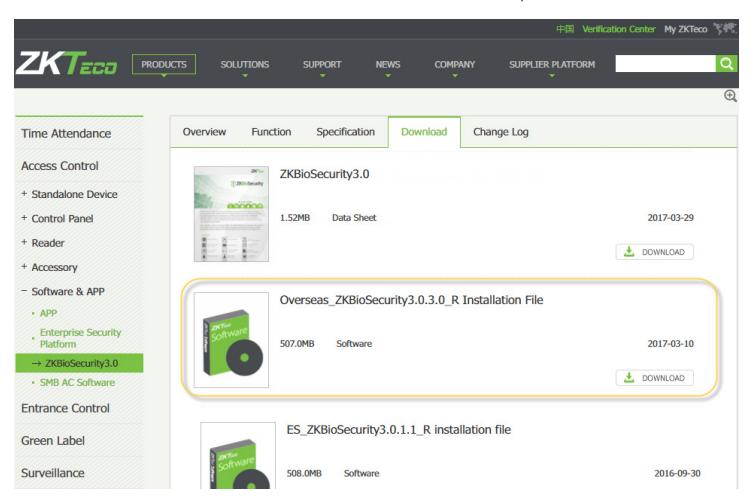Screen dimensions: 752x500
Task: Click the Overseas_ZKBioSecurity3.0.3.0_R Installation File title
Action: 411,300
